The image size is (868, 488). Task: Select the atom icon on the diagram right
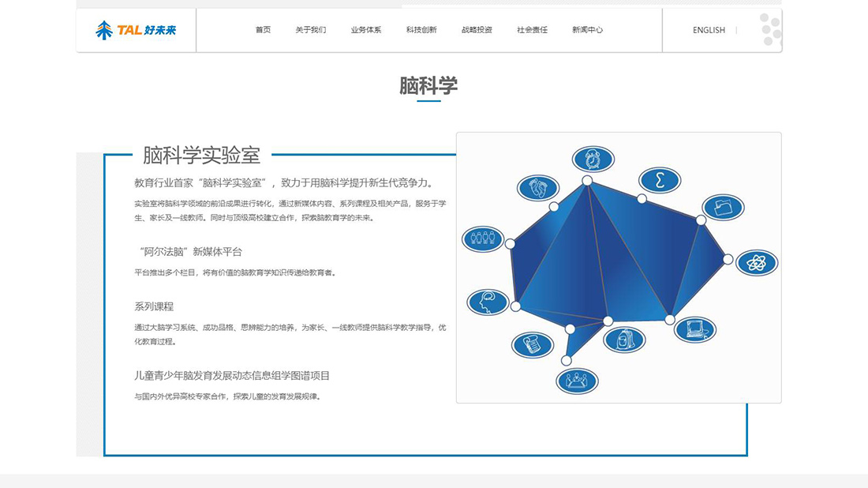coord(755,261)
